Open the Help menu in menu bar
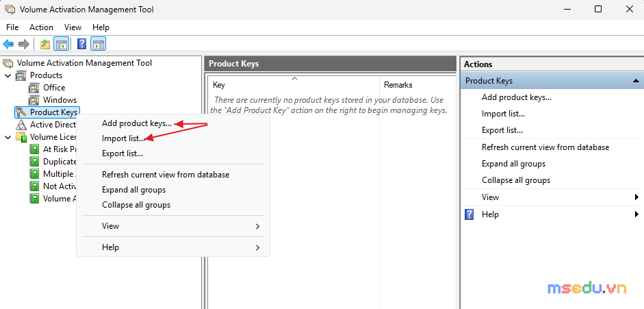Image resolution: width=644 pixels, height=309 pixels. (x=101, y=27)
